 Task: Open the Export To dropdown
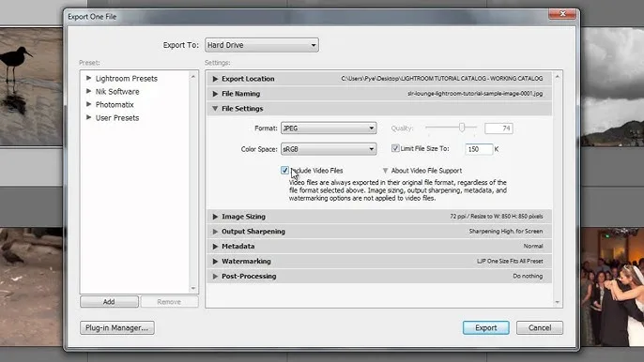262,45
